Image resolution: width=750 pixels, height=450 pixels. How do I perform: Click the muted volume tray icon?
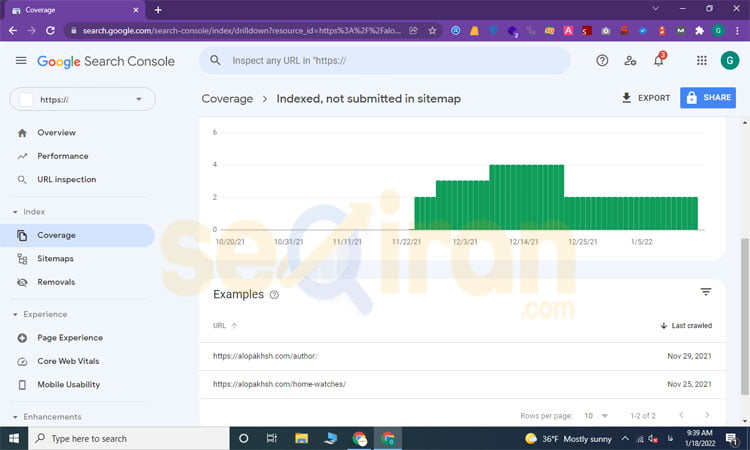(x=653, y=439)
